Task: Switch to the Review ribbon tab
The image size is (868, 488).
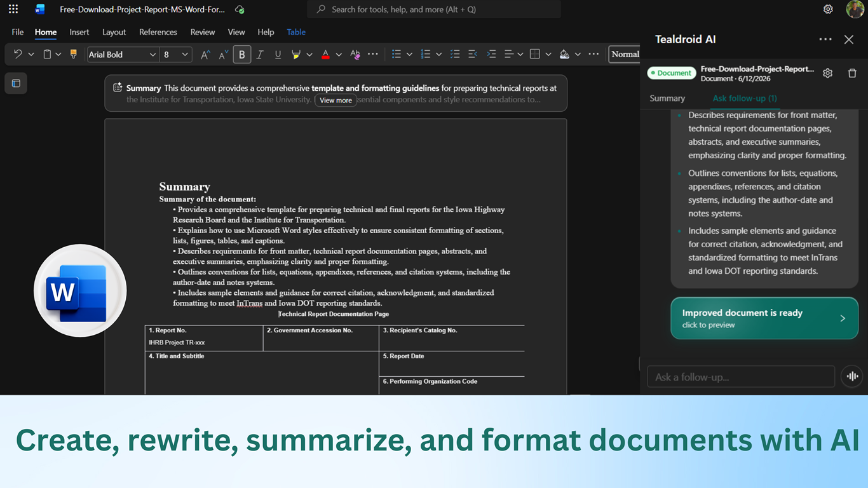Action: tap(203, 32)
